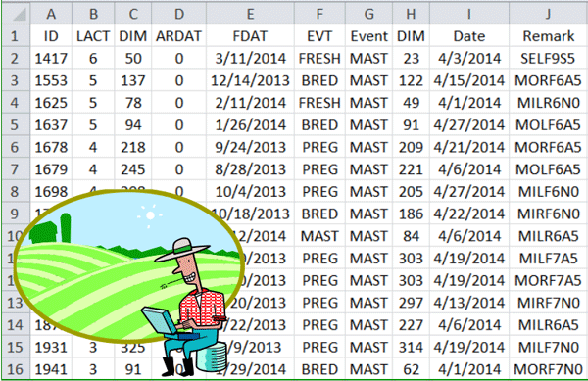Select ID 1941 cell
The image size is (588, 381).
click(x=51, y=369)
